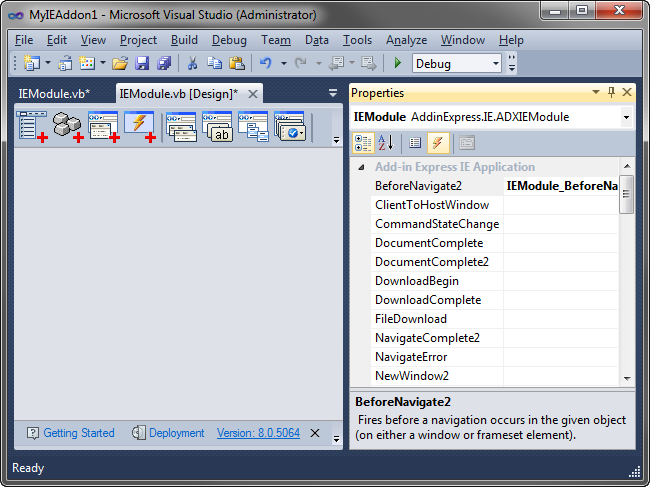This screenshot has width=650, height=487.
Task: Open the Tools menu
Action: pyautogui.click(x=357, y=40)
